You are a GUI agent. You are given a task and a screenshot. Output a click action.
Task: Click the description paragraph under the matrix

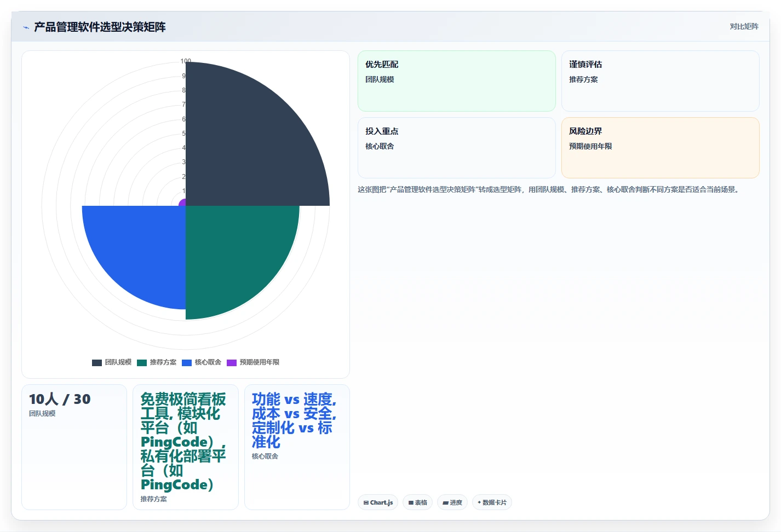[x=549, y=189]
